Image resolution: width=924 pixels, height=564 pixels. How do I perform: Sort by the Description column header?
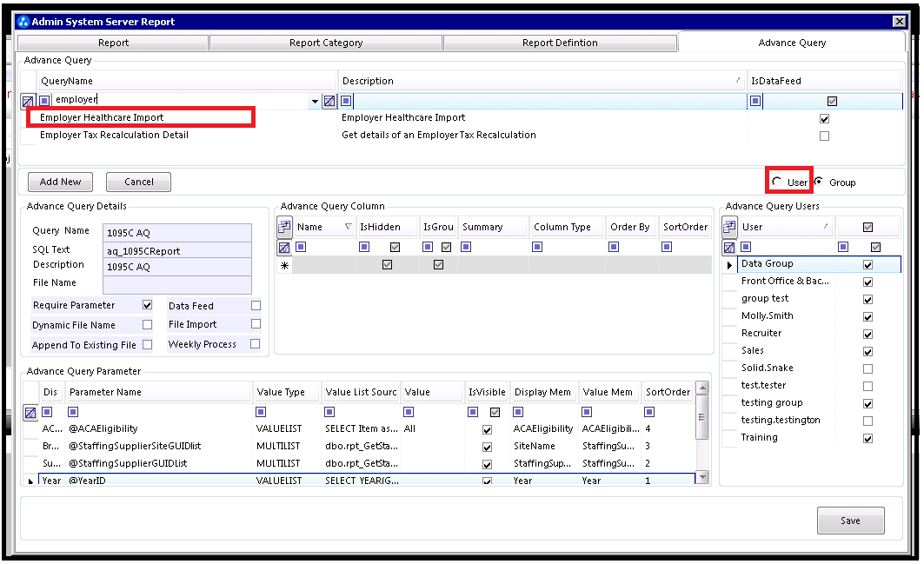pyautogui.click(x=542, y=82)
